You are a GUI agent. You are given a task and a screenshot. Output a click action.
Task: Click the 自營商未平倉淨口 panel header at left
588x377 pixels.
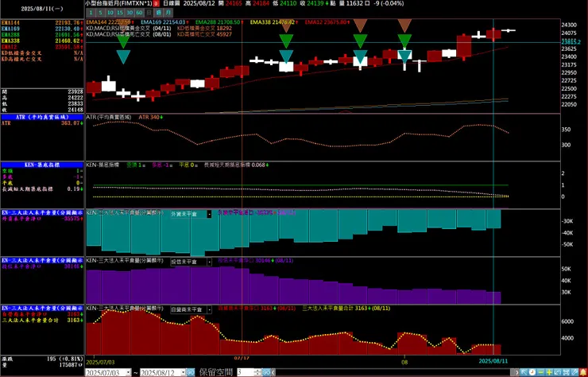pos(42,308)
